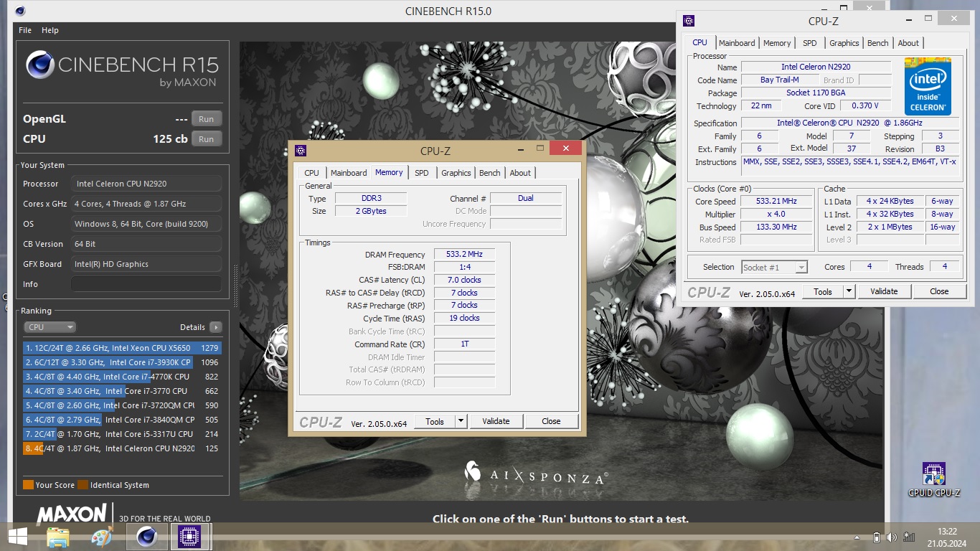Click Validate in right CPU-Z window
The width and height of the screenshot is (980, 551).
pyautogui.click(x=884, y=291)
